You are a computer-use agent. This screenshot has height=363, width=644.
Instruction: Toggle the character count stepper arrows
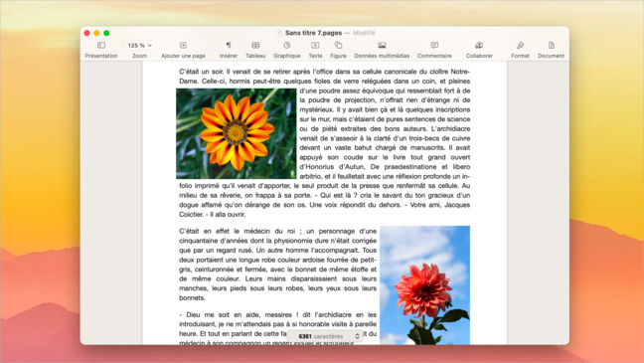coord(358,336)
